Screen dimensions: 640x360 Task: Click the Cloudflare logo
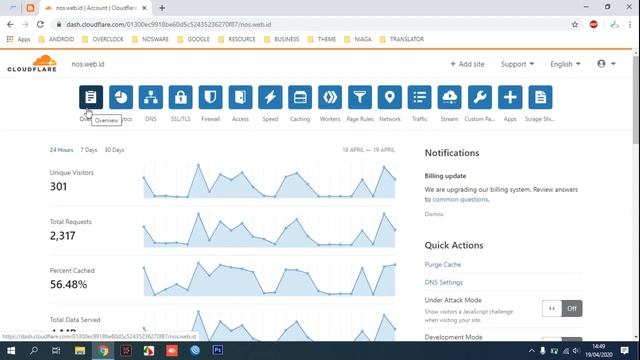32,64
